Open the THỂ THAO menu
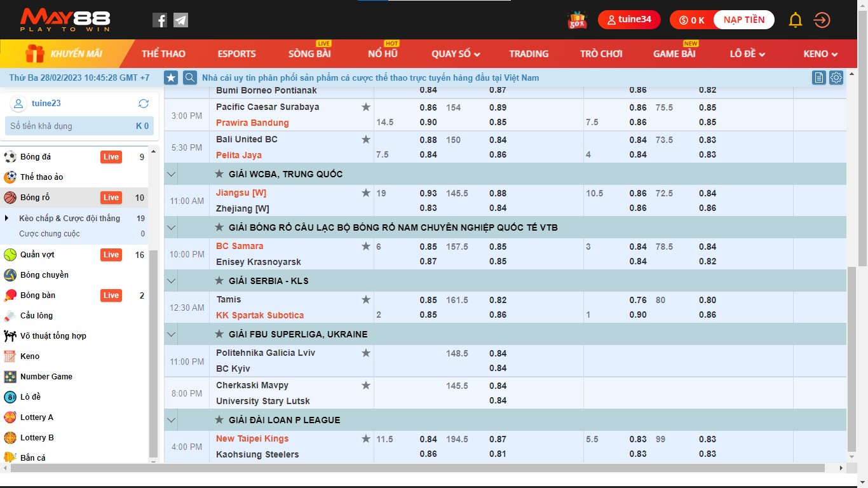The width and height of the screenshot is (868, 488). click(163, 54)
